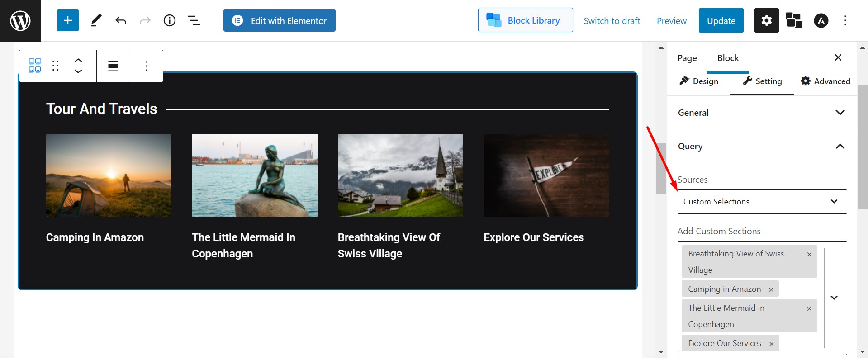
Task: Open the block inserter plus button
Action: point(68,21)
